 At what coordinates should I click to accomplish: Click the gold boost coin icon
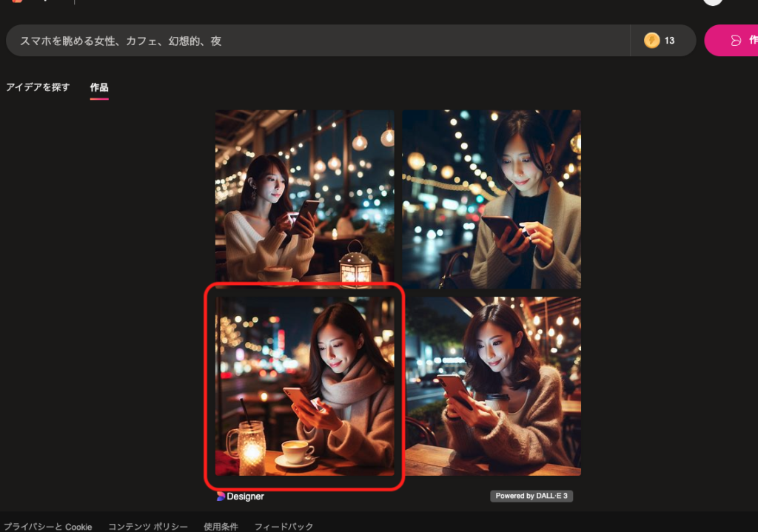point(651,41)
